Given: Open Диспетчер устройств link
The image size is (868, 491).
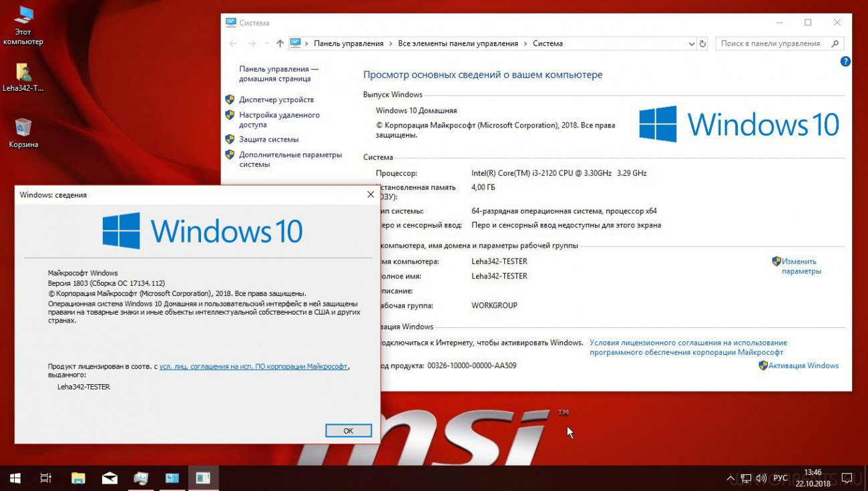Looking at the screenshot, I should 276,100.
